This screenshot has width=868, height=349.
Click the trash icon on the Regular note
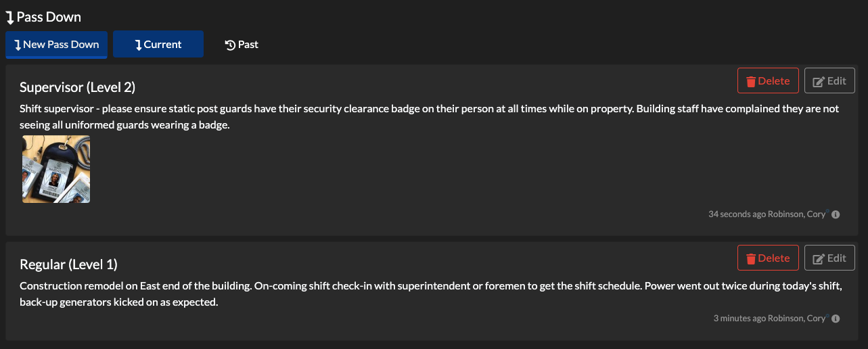[x=750, y=258]
